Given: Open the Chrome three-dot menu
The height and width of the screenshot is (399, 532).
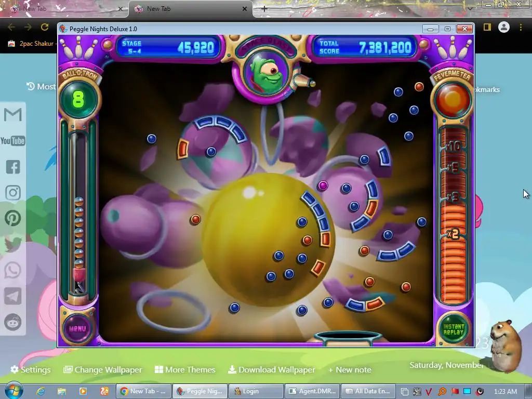Looking at the screenshot, I should click(521, 27).
